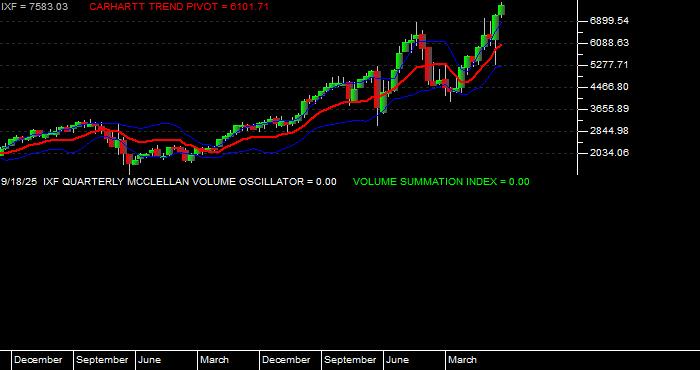This screenshot has height=370, width=700.
Task: Click the IXF = 7583.03 readout
Action: tap(34, 7)
